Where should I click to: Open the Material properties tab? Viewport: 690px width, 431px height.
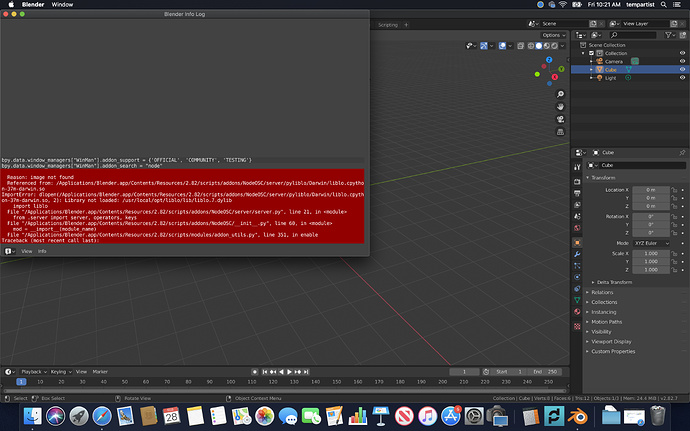tap(577, 311)
